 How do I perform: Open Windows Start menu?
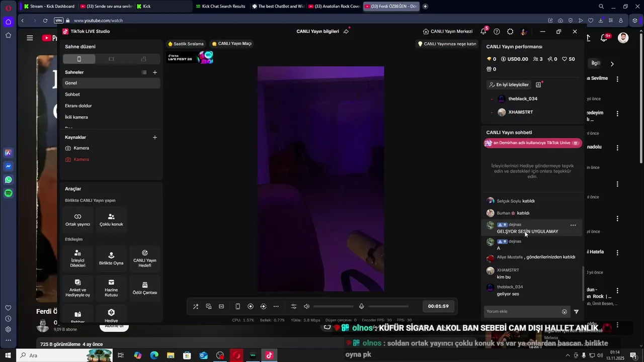[x=8, y=355]
